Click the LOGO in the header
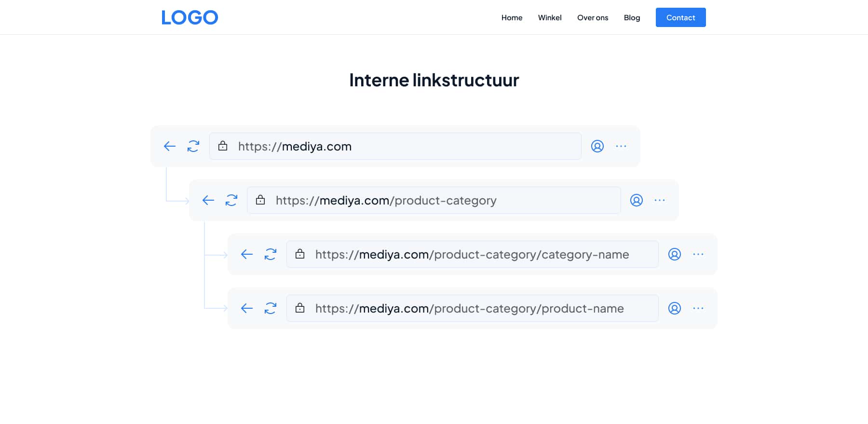This screenshot has width=868, height=424. [190, 18]
